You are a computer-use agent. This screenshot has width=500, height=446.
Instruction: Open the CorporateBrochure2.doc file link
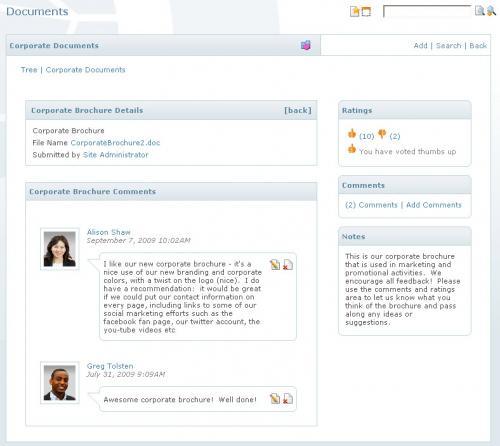point(115,143)
